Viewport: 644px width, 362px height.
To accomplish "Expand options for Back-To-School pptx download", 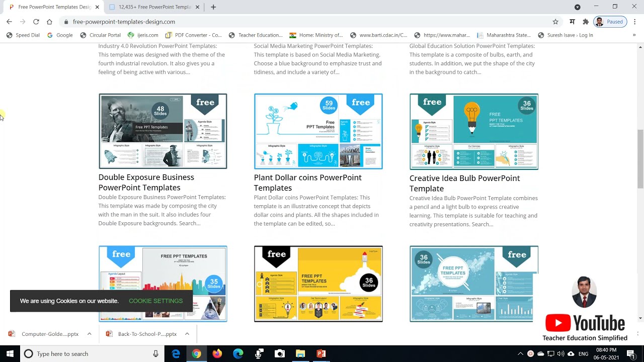I will coord(187,334).
